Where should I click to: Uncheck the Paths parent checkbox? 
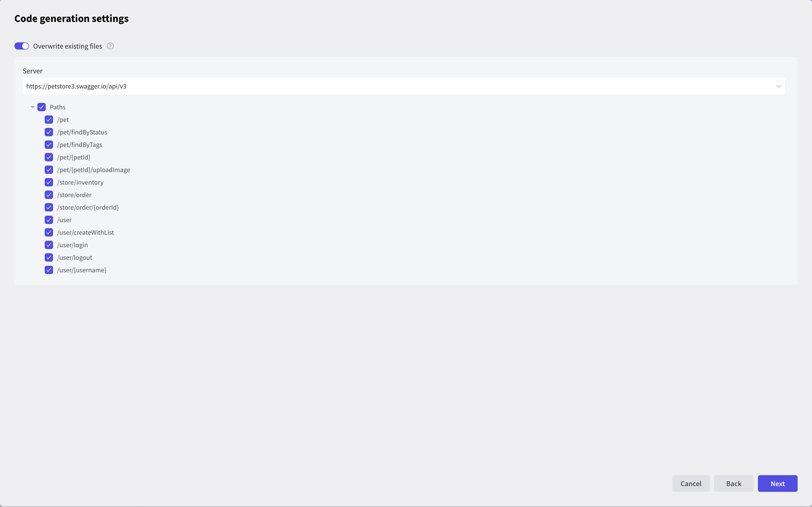click(x=41, y=107)
